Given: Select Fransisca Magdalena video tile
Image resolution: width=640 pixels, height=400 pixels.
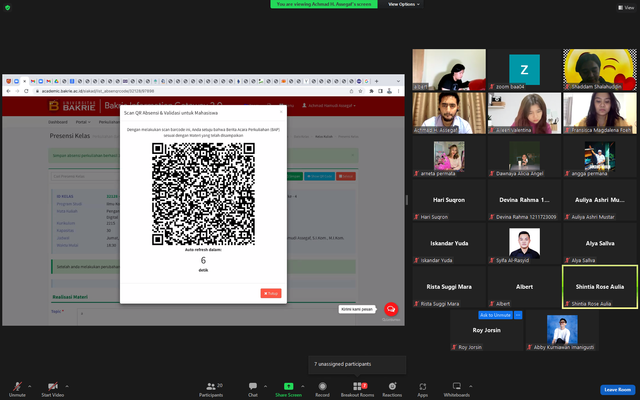Looking at the screenshot, I should 600,113.
